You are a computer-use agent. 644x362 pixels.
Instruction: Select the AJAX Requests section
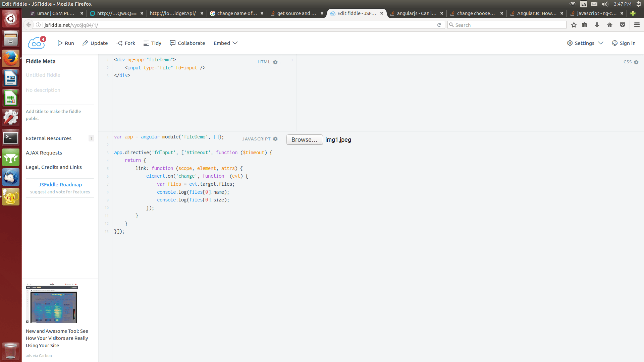tap(44, 153)
